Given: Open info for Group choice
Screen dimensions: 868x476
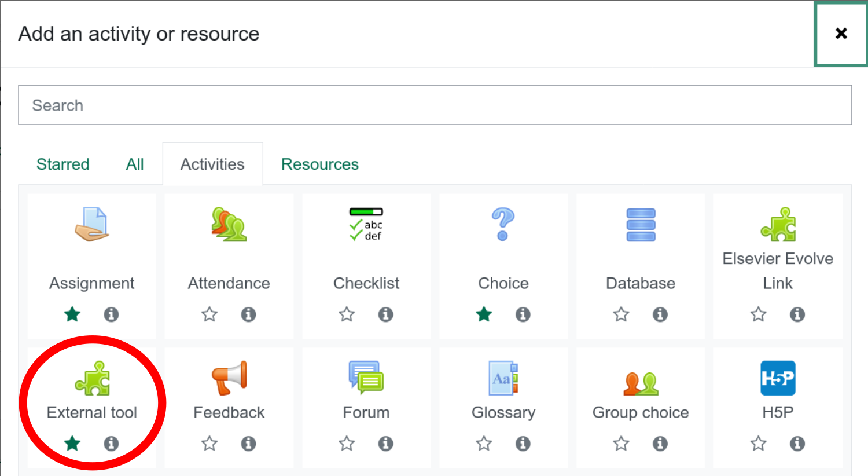Looking at the screenshot, I should tap(660, 444).
